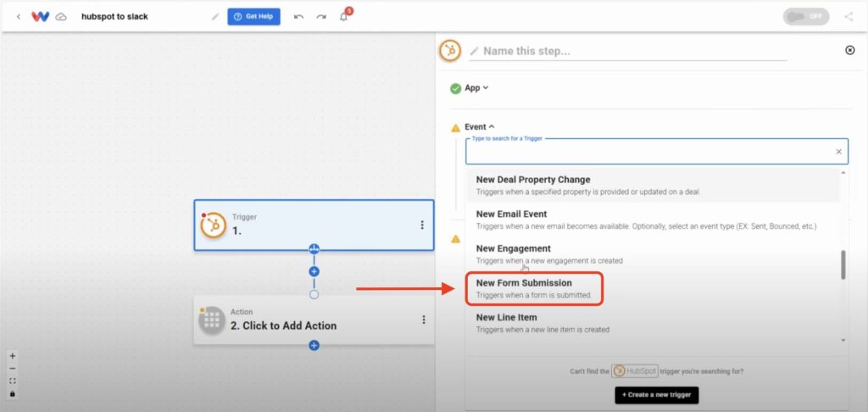
Task: Collapse the Event section
Action: coord(480,127)
